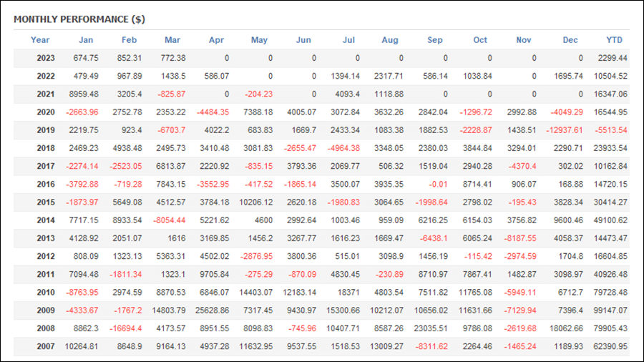Image resolution: width=644 pixels, height=362 pixels.
Task: Click the 2007 year row label
Action: [46, 346]
